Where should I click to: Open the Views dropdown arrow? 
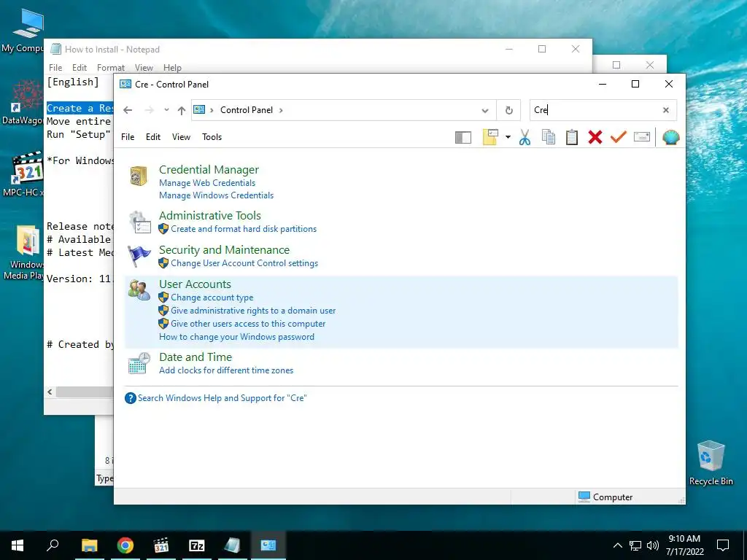pos(508,137)
